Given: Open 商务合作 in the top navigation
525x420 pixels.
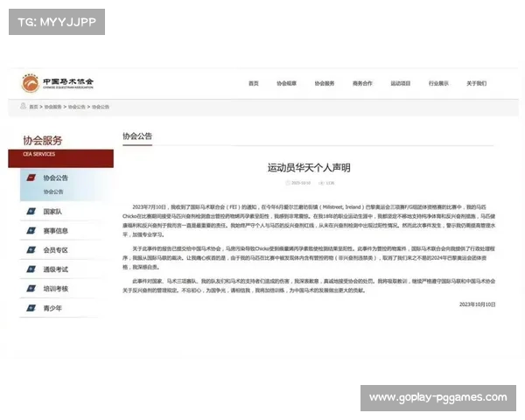Looking at the screenshot, I should tap(362, 83).
